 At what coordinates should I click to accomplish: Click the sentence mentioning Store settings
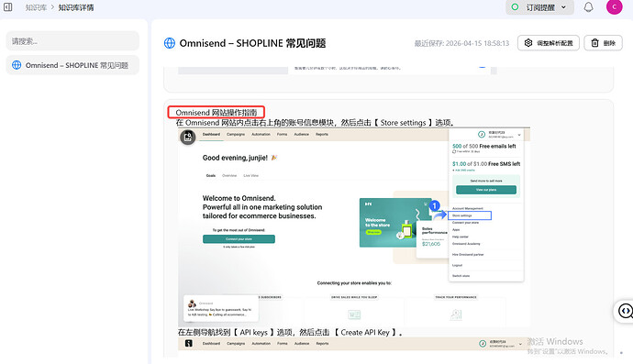point(316,123)
